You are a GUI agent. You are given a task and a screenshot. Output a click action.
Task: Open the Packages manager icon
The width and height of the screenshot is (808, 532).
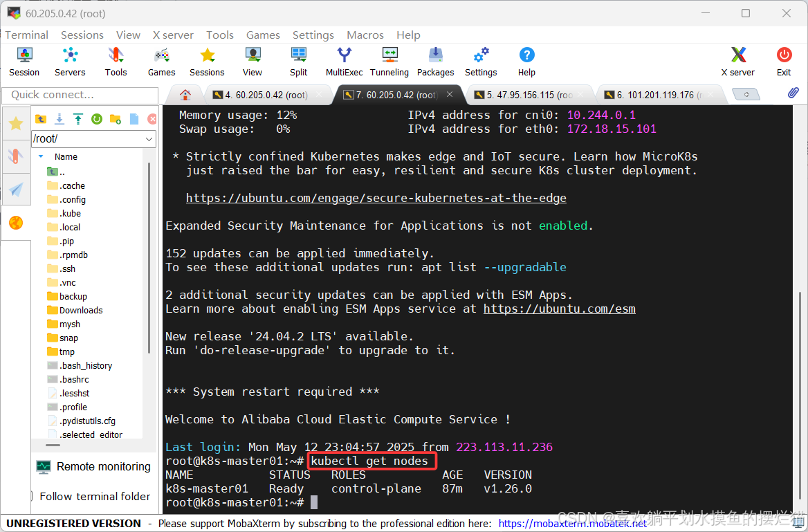click(x=435, y=62)
